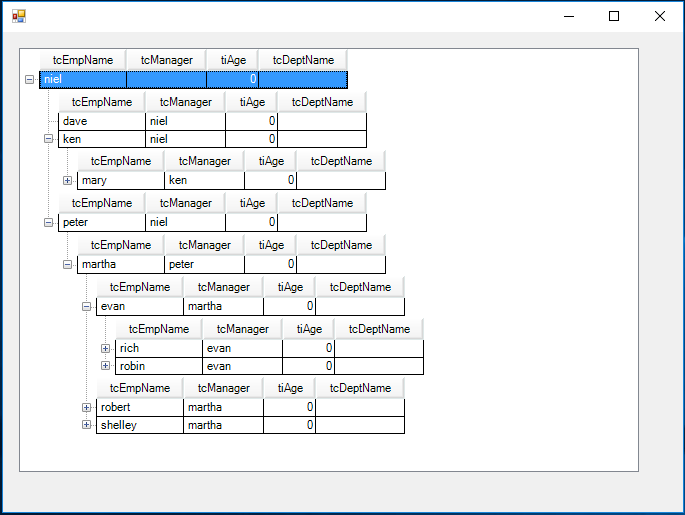
Task: Expand the shelley row node
Action: (x=86, y=425)
